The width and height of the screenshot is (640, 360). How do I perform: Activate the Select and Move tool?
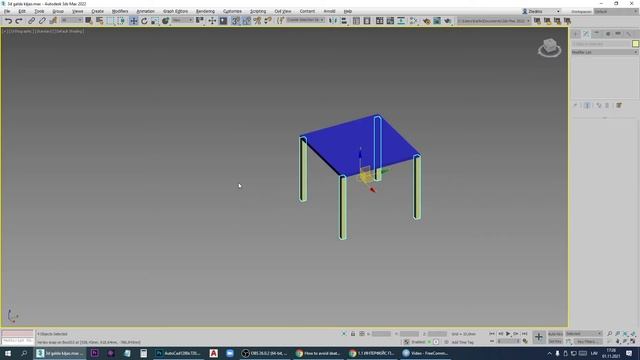pyautogui.click(x=133, y=20)
